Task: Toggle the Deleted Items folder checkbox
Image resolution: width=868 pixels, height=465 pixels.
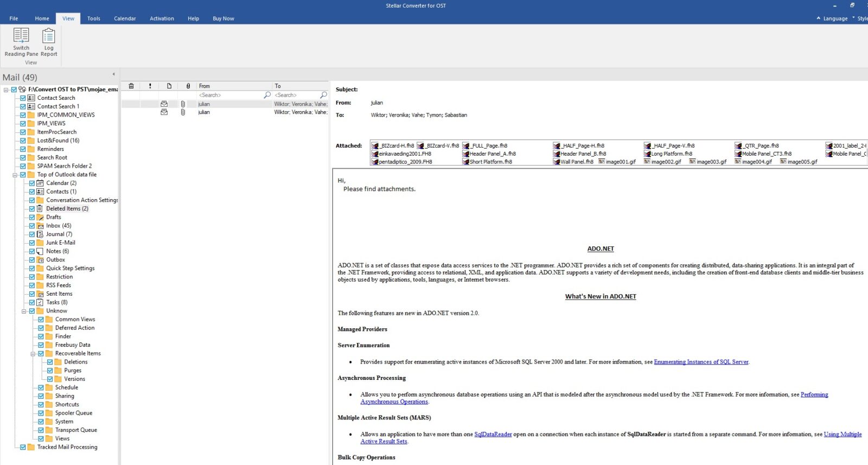Action: point(32,208)
